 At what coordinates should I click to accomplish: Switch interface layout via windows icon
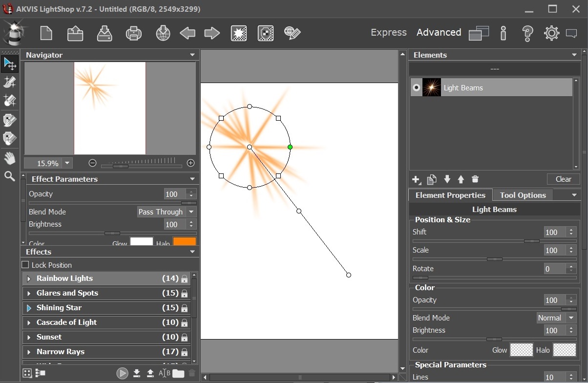pos(479,33)
